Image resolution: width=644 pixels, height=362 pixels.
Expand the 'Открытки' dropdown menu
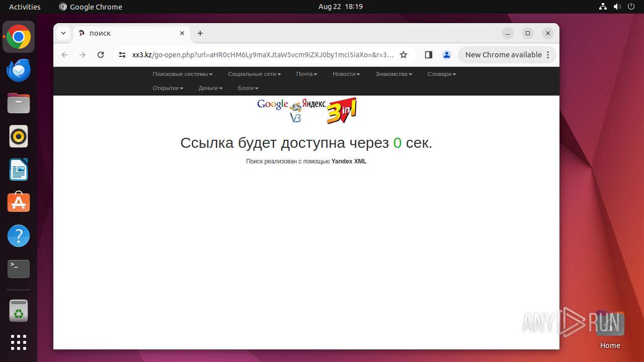pyautogui.click(x=168, y=88)
